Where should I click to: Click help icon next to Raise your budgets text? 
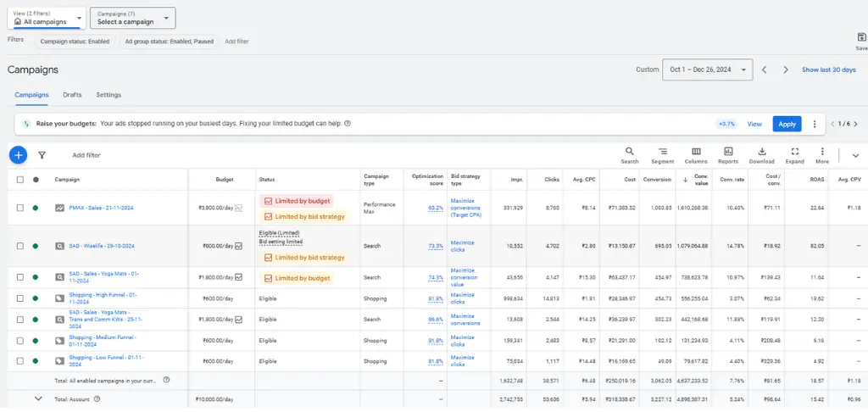click(x=347, y=124)
